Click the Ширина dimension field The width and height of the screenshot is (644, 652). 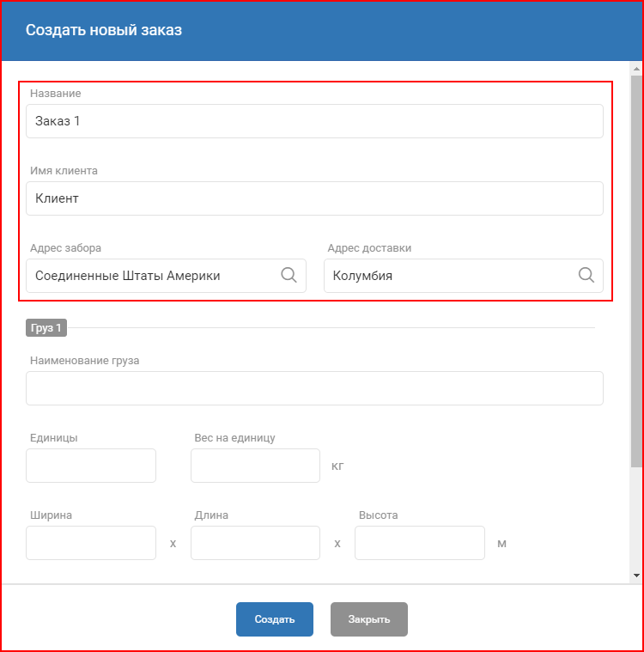click(91, 543)
